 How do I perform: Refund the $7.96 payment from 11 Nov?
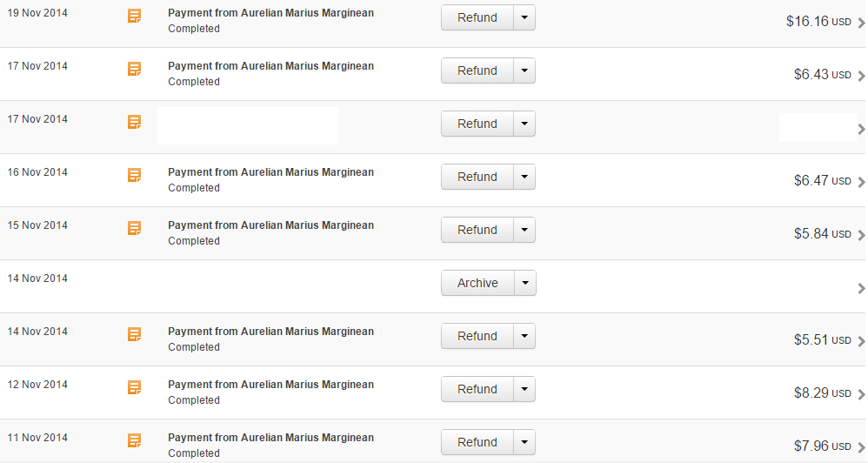[477, 442]
